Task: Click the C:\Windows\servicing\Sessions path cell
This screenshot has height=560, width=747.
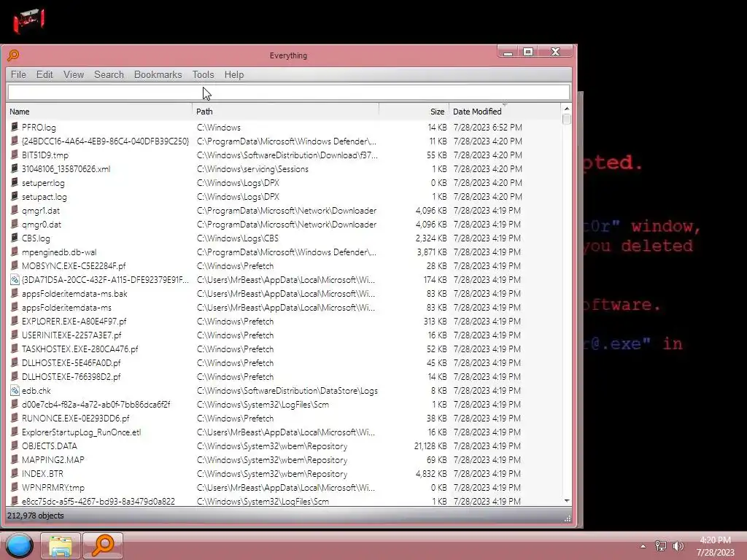Action: coord(252,168)
